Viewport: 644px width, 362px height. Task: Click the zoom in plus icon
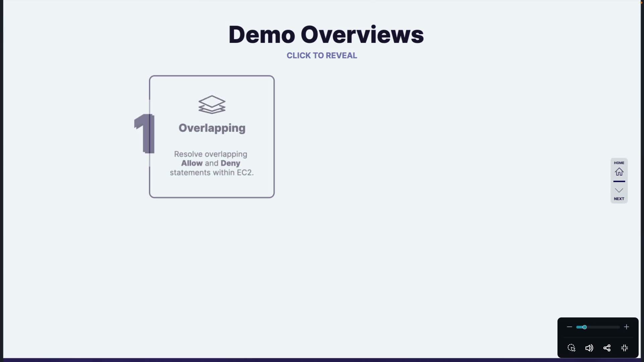point(626,327)
